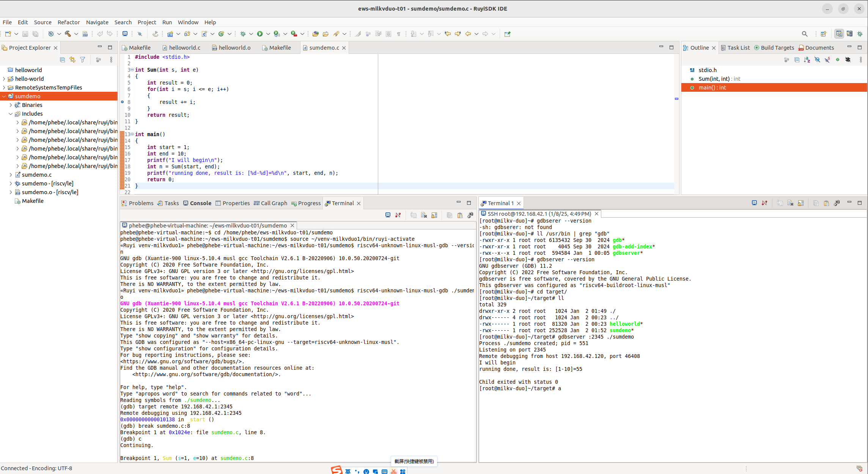The image size is (868, 474).
Task: Toggle Link with Editor in Project Explorer
Action: (72, 60)
